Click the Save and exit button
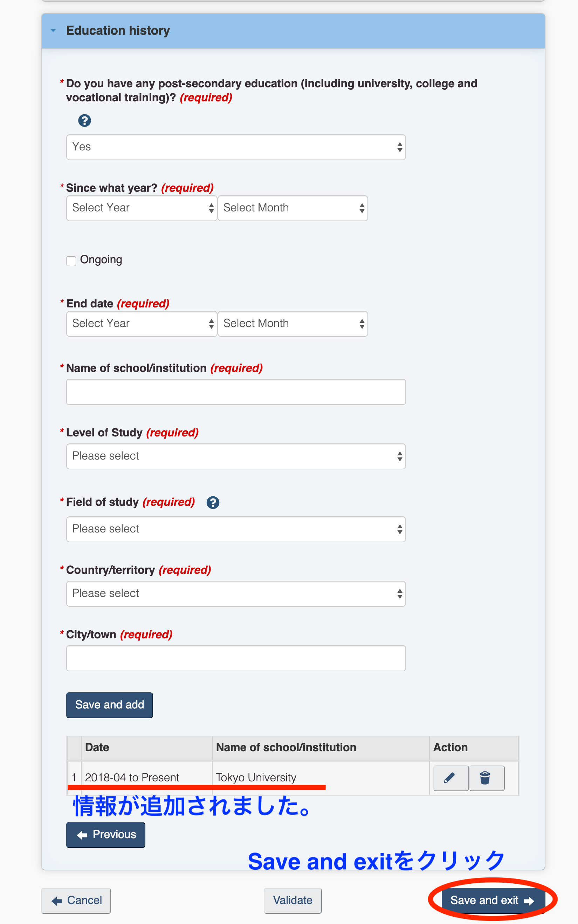The image size is (578, 924). tap(491, 900)
